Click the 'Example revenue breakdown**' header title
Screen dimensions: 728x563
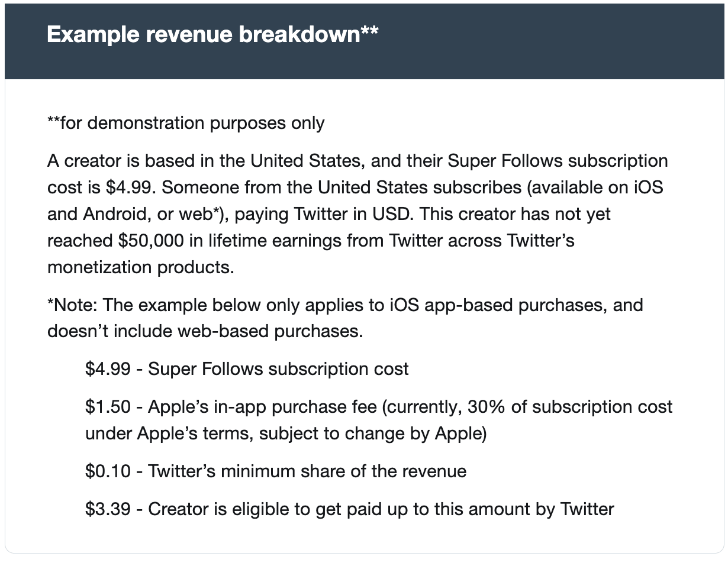point(212,35)
